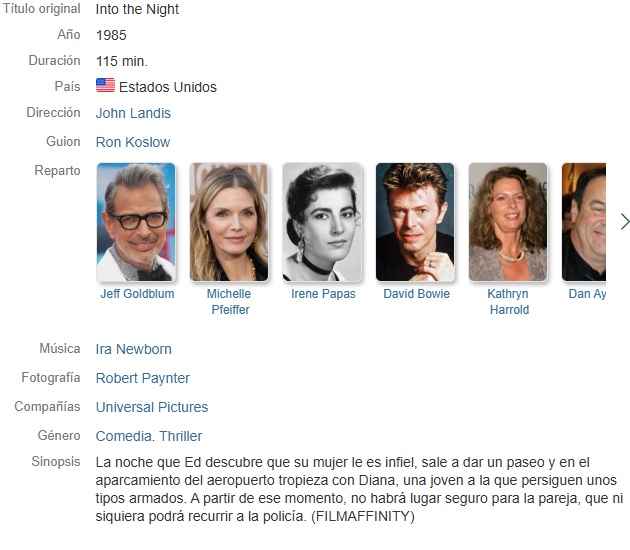
Task: Click the cast carousel next arrow
Action: [x=624, y=222]
